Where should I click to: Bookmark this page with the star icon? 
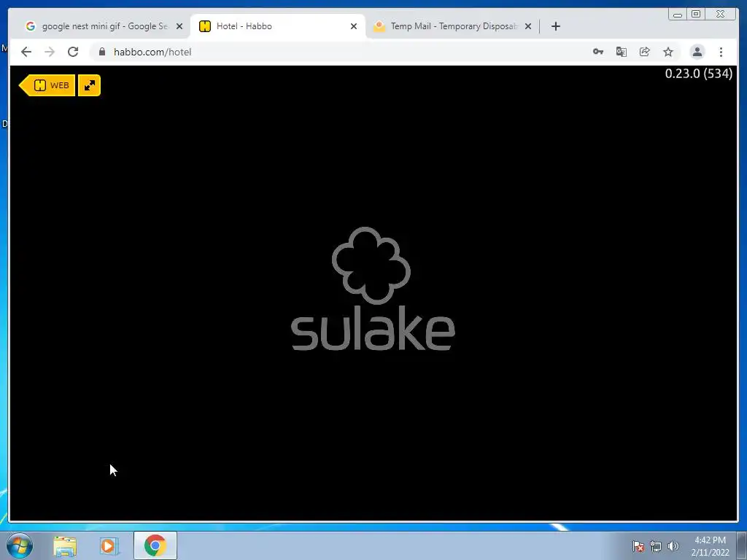(668, 52)
